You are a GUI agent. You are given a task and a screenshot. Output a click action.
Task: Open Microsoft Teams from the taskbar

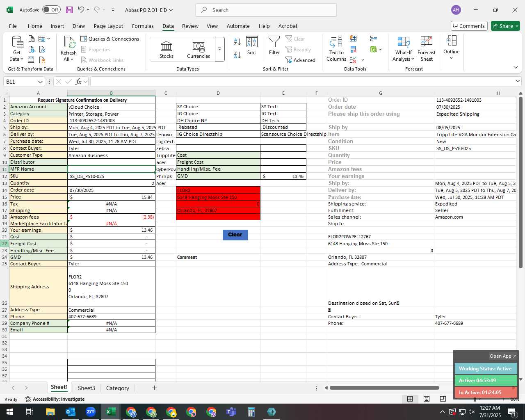pyautogui.click(x=231, y=412)
